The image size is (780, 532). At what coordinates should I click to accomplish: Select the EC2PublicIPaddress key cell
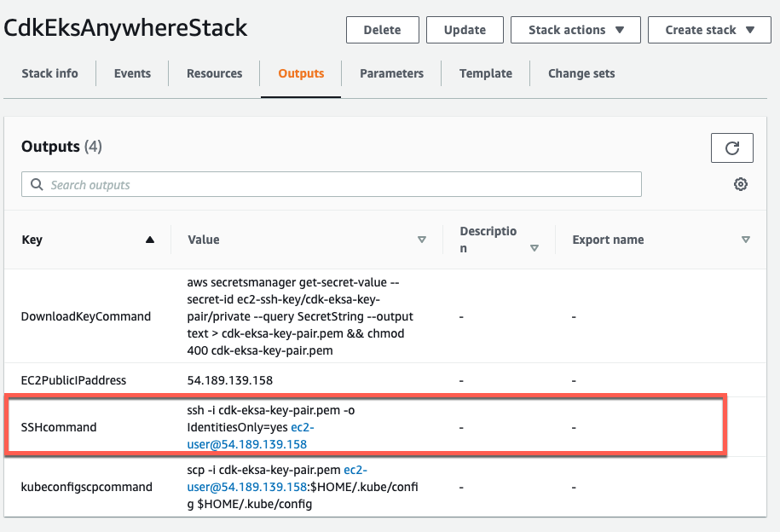[73, 380]
